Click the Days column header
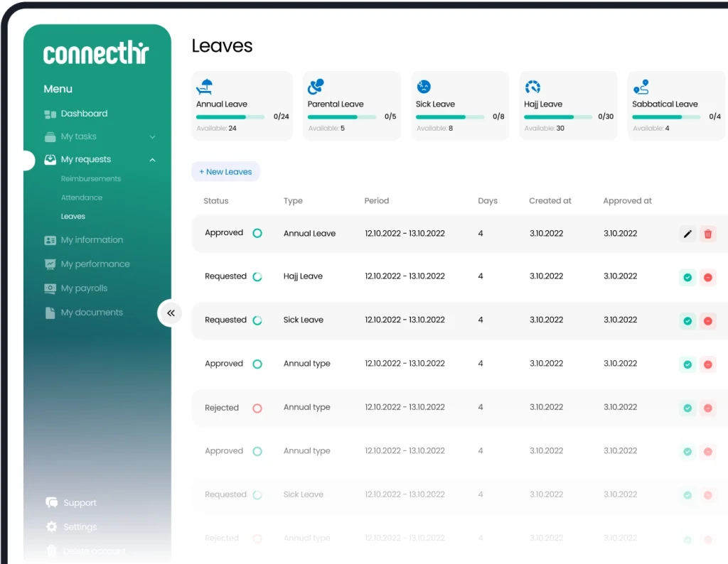Image resolution: width=728 pixels, height=564 pixels. pos(488,201)
